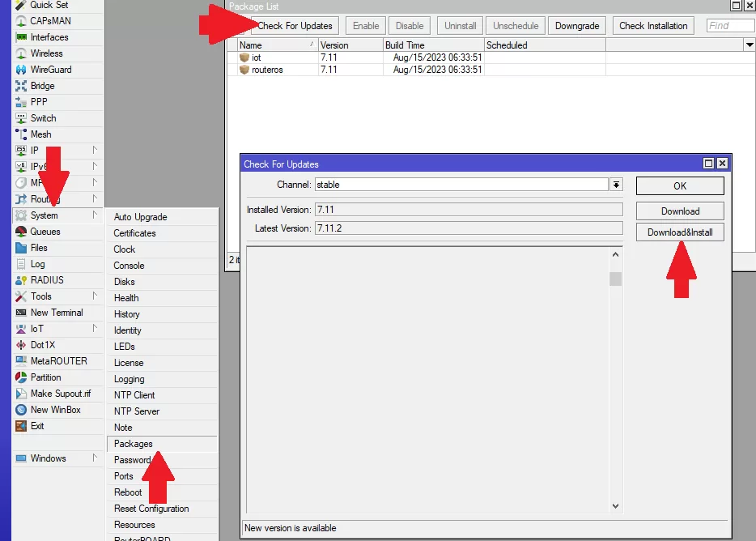Expand the IoT submenu arrow

coord(95,328)
